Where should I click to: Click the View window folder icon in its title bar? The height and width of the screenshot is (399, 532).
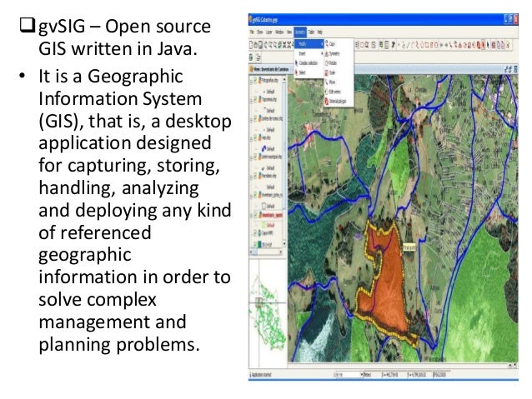pyautogui.click(x=252, y=69)
